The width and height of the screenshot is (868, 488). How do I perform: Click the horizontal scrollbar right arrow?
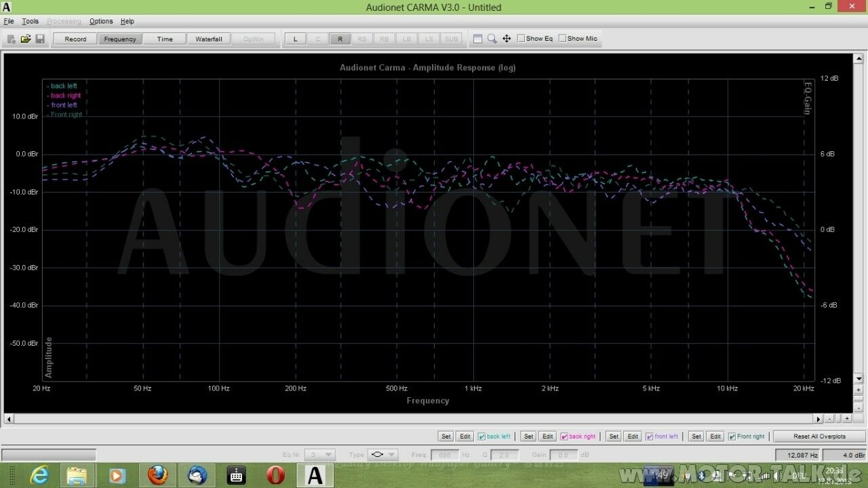click(x=818, y=419)
